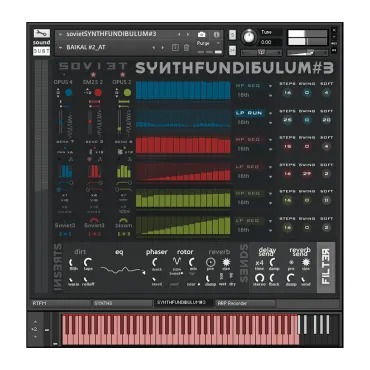The width and height of the screenshot is (370, 370).
Task: Click the blue Soviet3 label
Action: pos(65,226)
